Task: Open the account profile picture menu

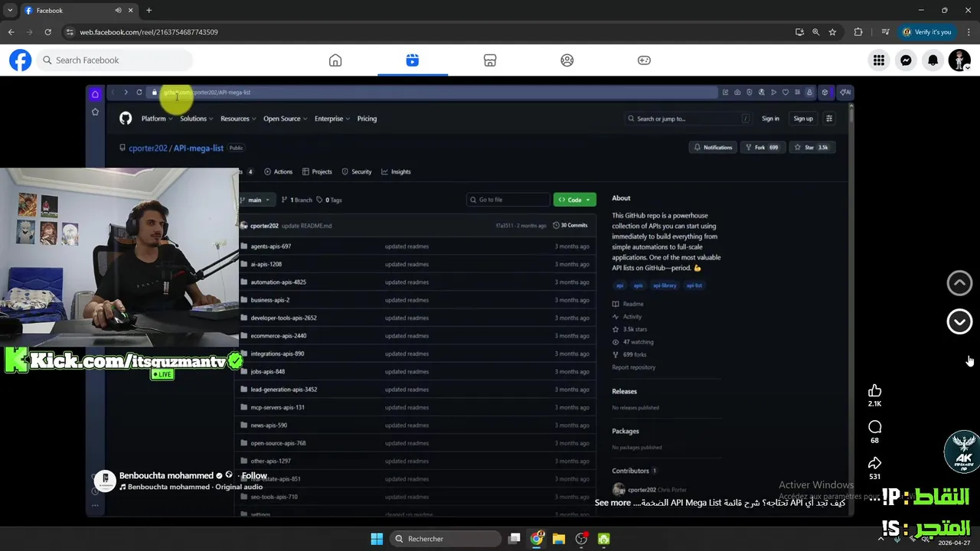Action: click(959, 60)
